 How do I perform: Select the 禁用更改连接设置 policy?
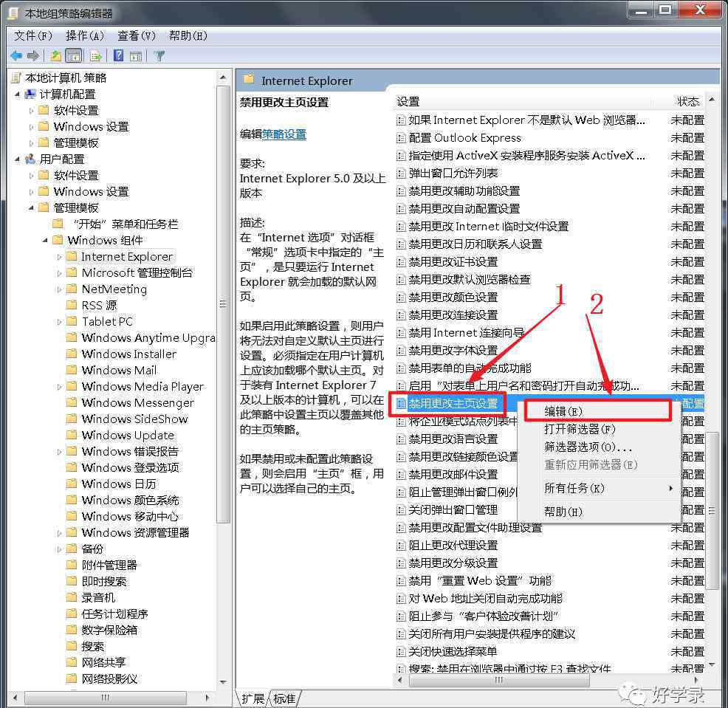click(453, 315)
